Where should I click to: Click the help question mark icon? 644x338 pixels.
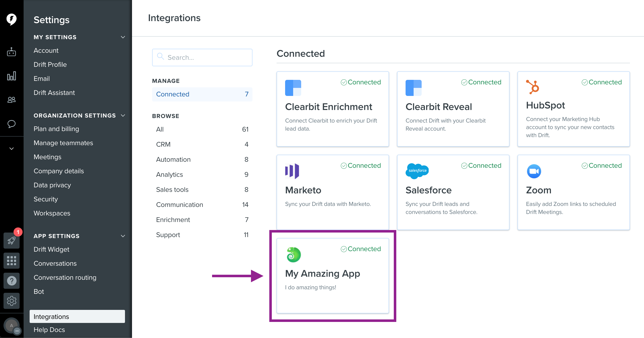point(12,281)
